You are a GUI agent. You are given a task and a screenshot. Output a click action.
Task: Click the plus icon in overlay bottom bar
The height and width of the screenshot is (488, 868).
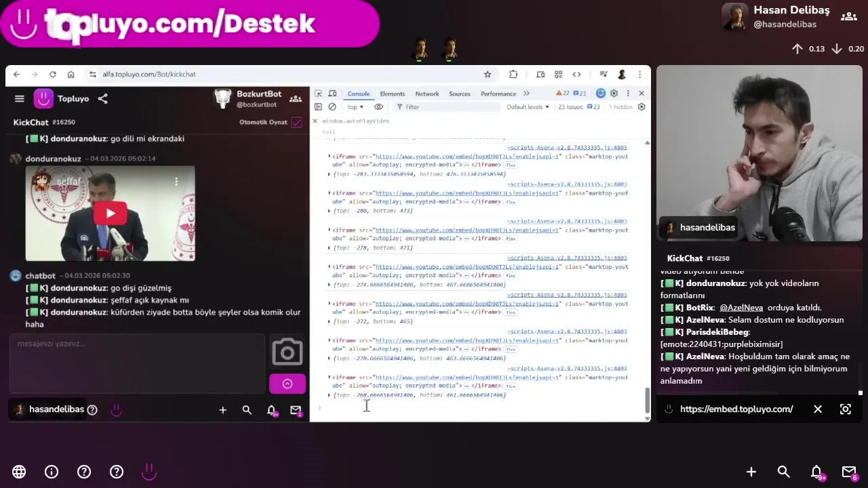pyautogui.click(x=751, y=472)
